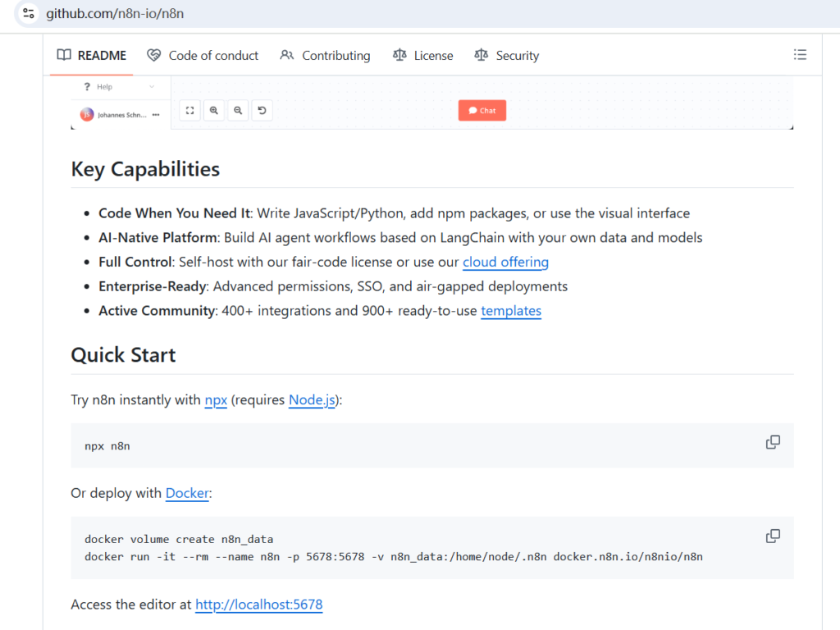
Task: Open the http://localhost:5678 link
Action: pos(258,605)
